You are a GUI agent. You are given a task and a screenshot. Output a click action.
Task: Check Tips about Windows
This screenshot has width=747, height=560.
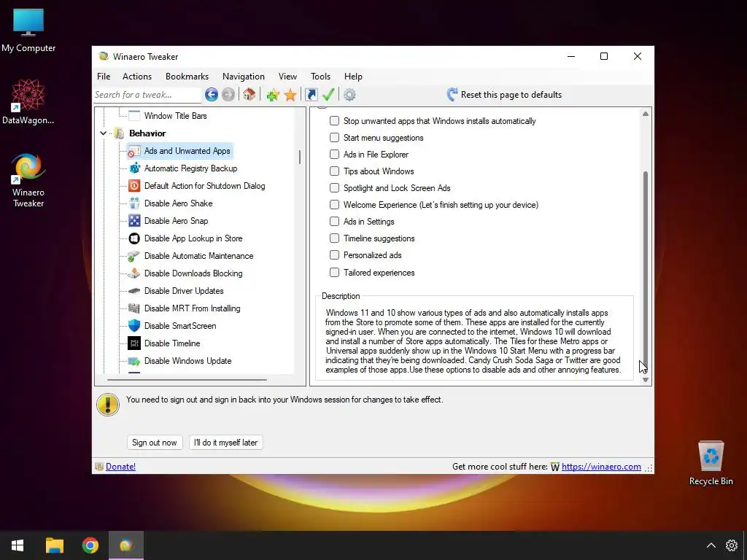click(x=334, y=171)
